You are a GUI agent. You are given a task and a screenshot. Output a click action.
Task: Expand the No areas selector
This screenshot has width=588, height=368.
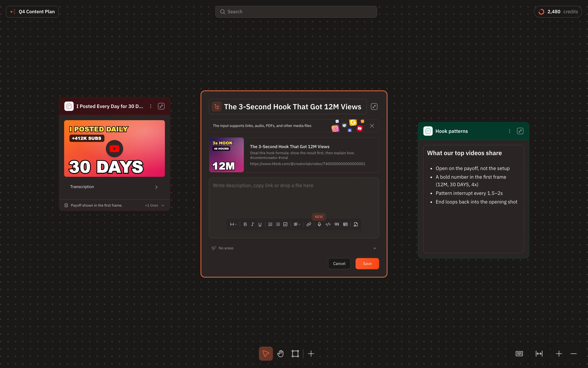294,248
